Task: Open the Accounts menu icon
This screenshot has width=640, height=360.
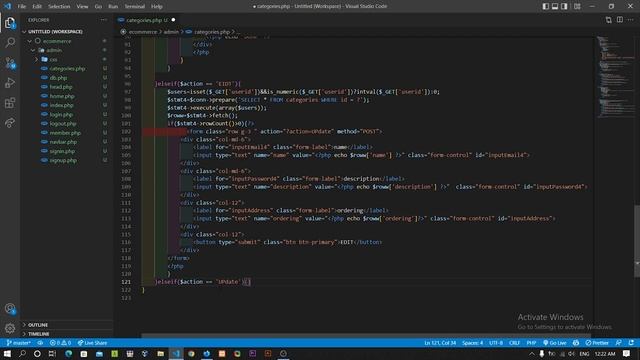Action: 10,309
